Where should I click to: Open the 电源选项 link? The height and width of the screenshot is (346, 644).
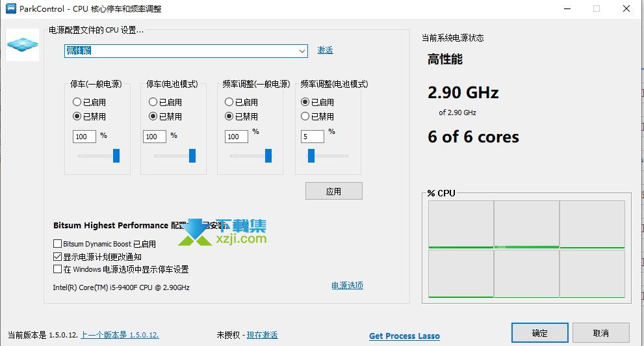[x=348, y=285]
